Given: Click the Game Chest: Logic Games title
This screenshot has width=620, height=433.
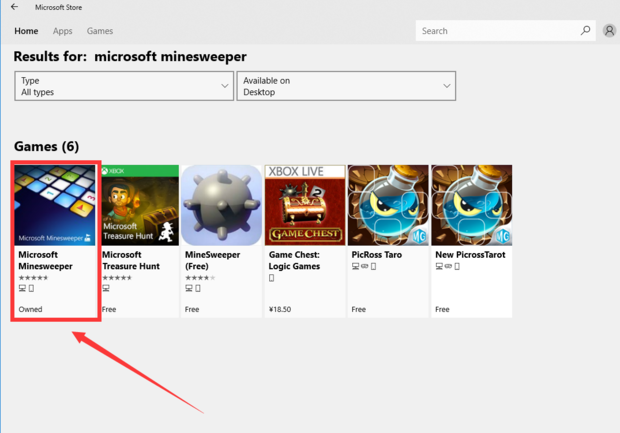Looking at the screenshot, I should coord(294,260).
